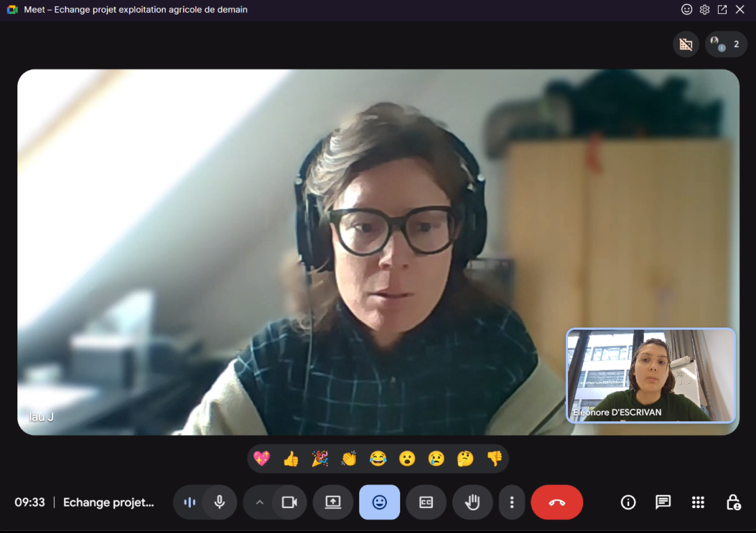Leave the call with red hang-up button
Viewport: 756px width, 533px height.
(557, 502)
